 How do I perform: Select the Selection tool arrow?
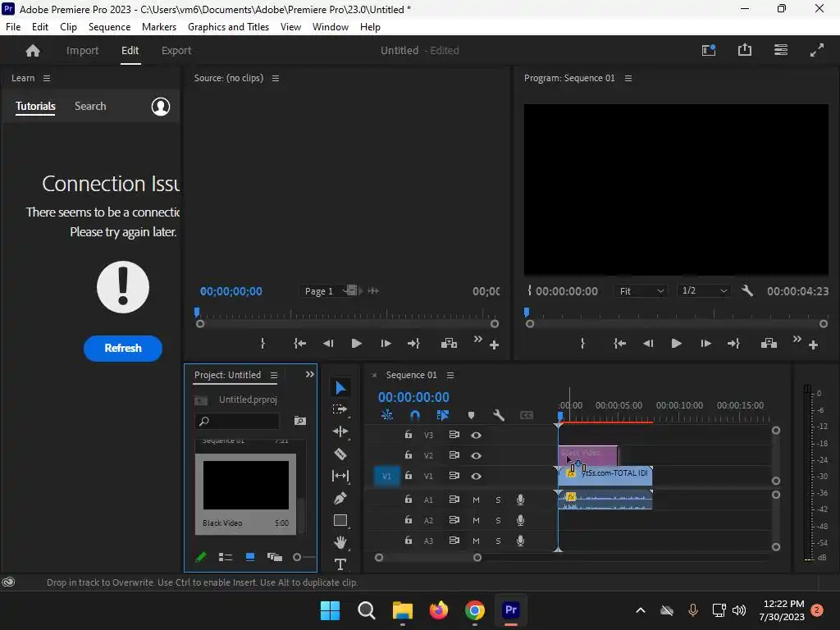point(340,387)
